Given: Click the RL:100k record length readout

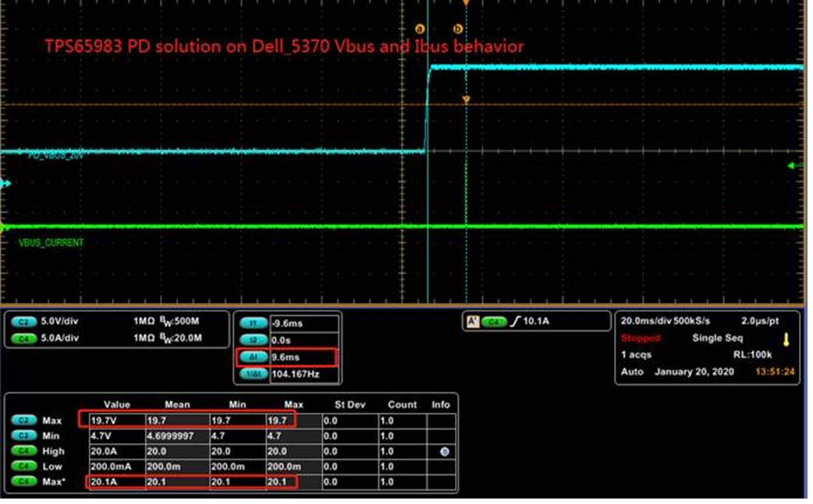Looking at the screenshot, I should pos(752,356).
